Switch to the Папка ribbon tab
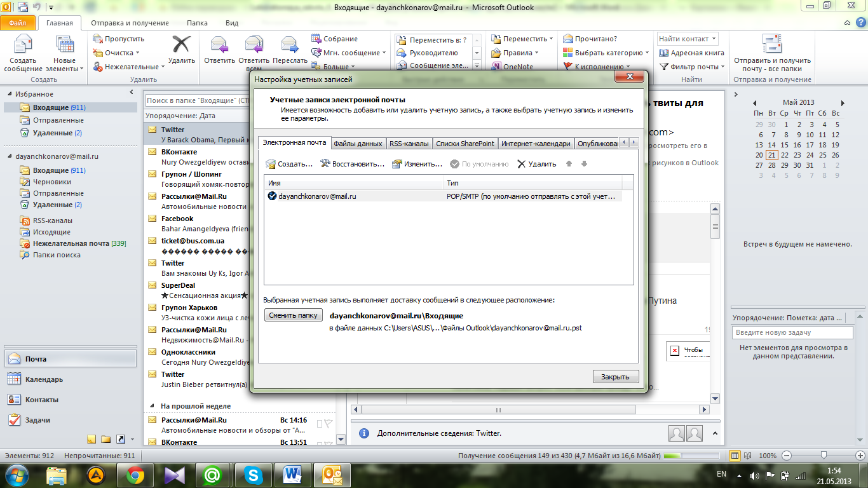This screenshot has height=488, width=868. [197, 23]
